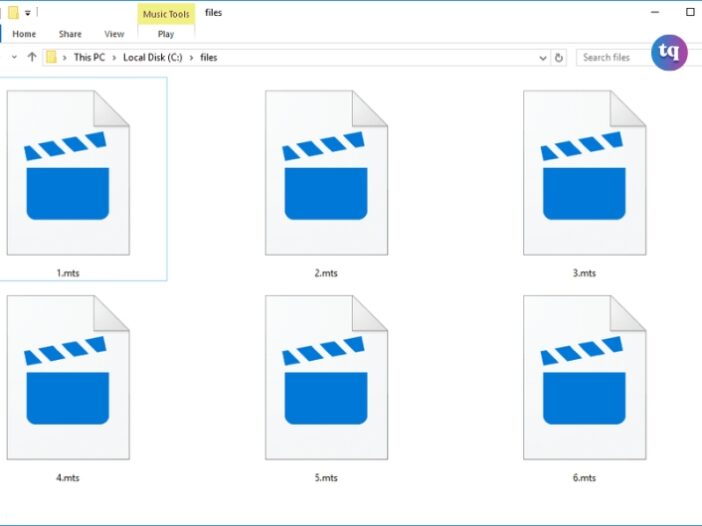The width and height of the screenshot is (702, 526).
Task: Click the 3.mts file name label
Action: click(584, 273)
